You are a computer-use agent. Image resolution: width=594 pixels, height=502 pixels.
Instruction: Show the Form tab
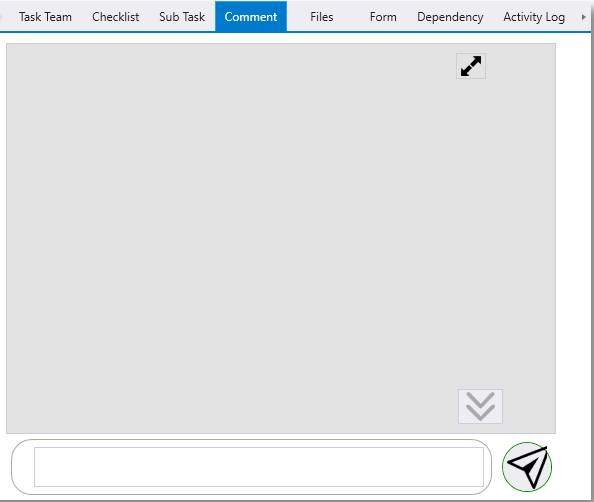[x=383, y=17]
